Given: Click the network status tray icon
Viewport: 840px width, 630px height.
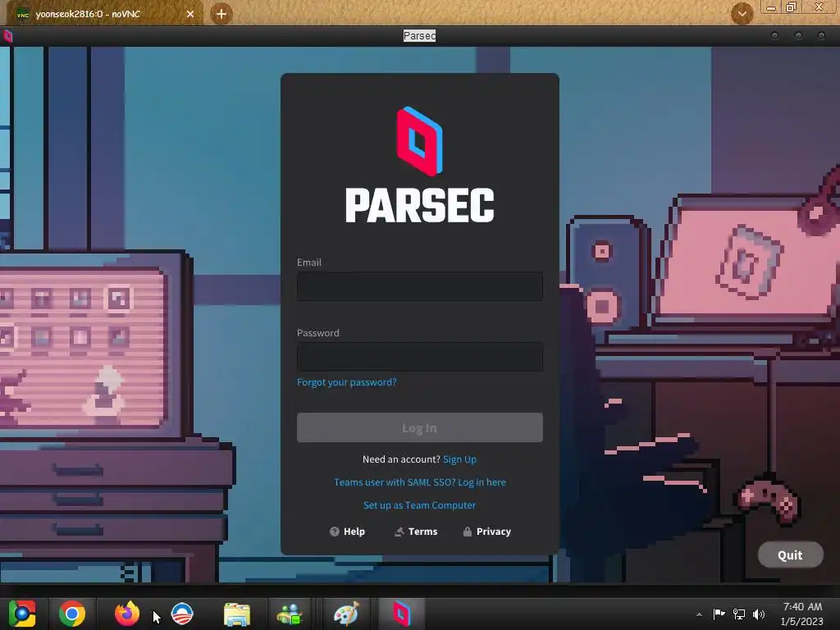Looking at the screenshot, I should [739, 614].
